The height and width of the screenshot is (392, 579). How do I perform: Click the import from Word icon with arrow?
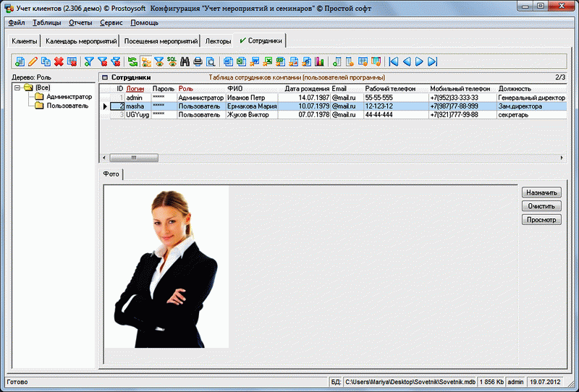[255, 61]
